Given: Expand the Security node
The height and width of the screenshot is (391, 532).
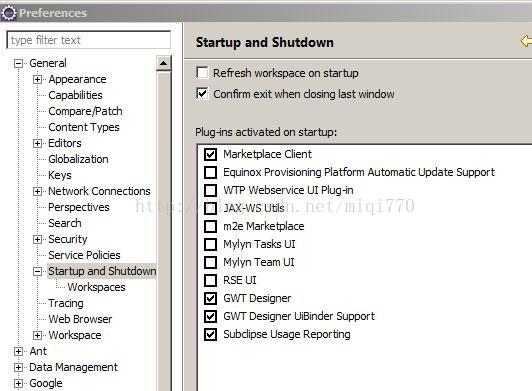Looking at the screenshot, I should click(37, 239).
